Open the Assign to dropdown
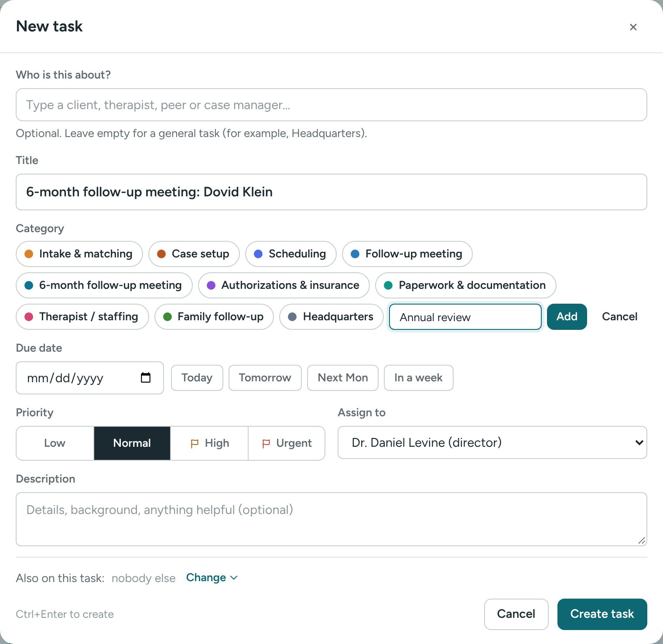The image size is (663, 644). (x=492, y=442)
